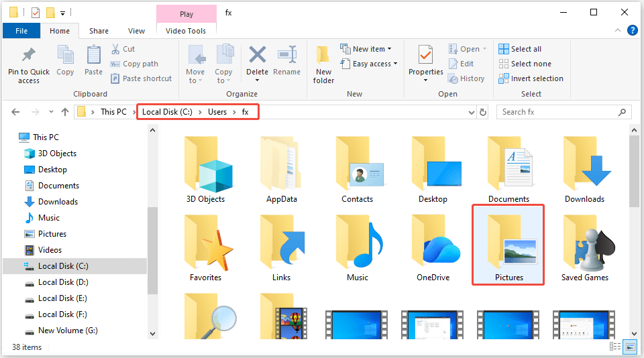Click the Back navigation arrow
This screenshot has height=358, width=644.
click(x=15, y=112)
